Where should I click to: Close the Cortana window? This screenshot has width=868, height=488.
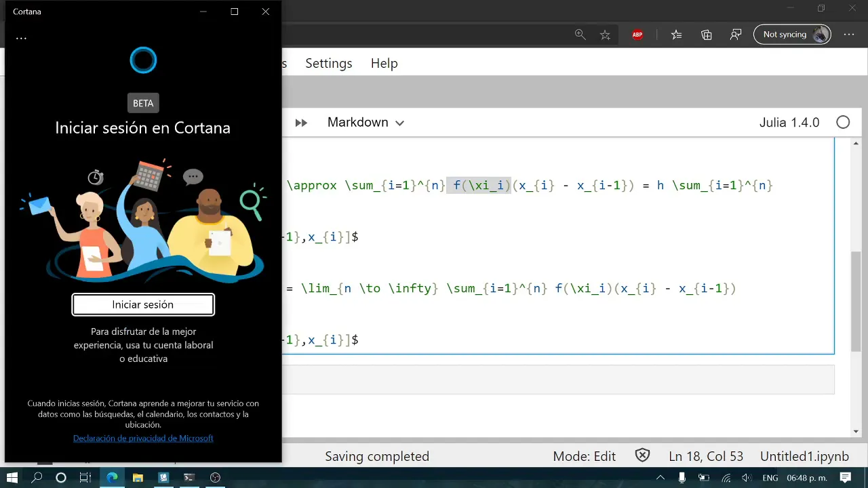pyautogui.click(x=266, y=12)
